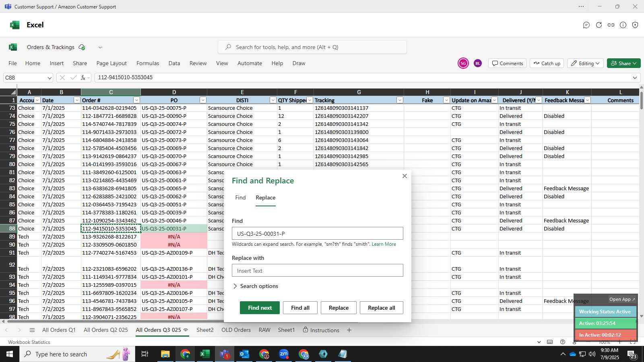Open File Explorer from taskbar
This screenshot has width=644, height=362.
(x=165, y=354)
